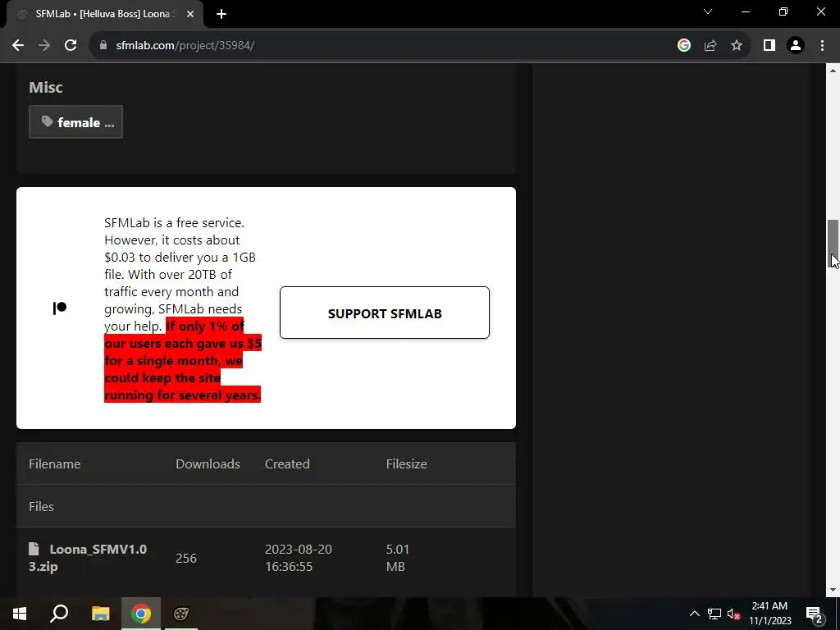Viewport: 840px width, 630px height.
Task: Download Loona_SFMV1.03.zip file
Action: click(88, 558)
